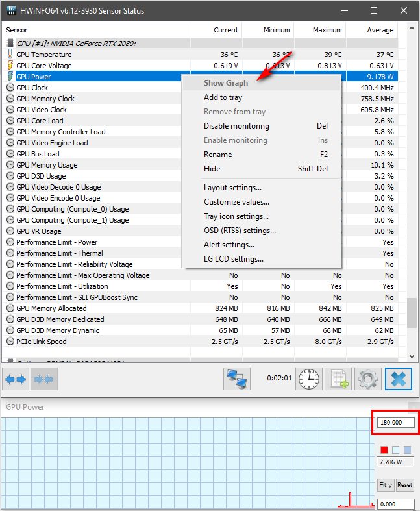Select the Performance Limit - SLI GPUBoost Sync row
This screenshot has height=511, width=420.
(200, 297)
